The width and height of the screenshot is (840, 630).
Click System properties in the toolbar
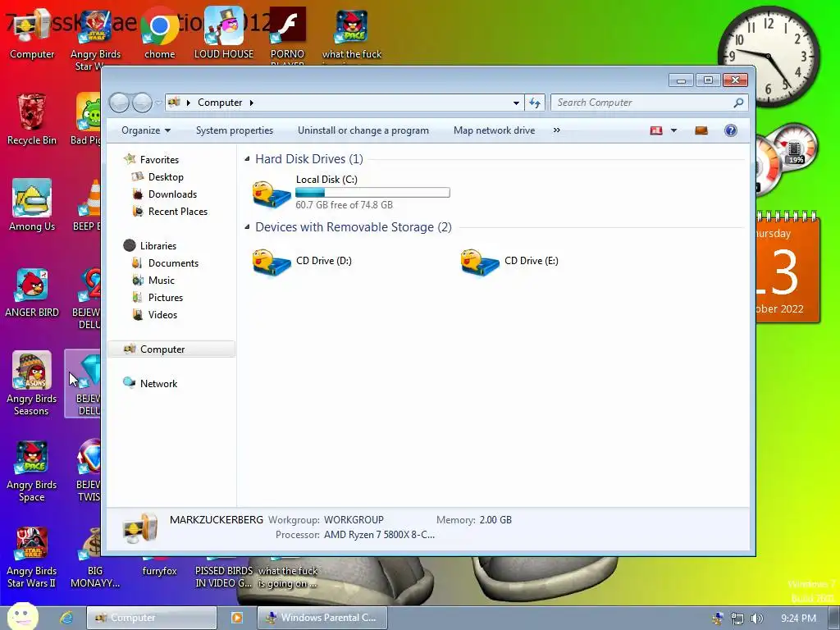(x=234, y=130)
